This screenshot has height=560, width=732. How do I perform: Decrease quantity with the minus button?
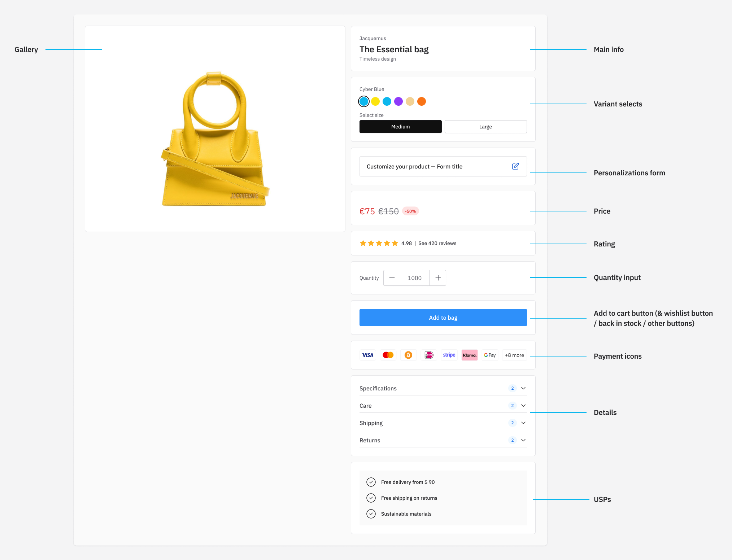click(392, 278)
